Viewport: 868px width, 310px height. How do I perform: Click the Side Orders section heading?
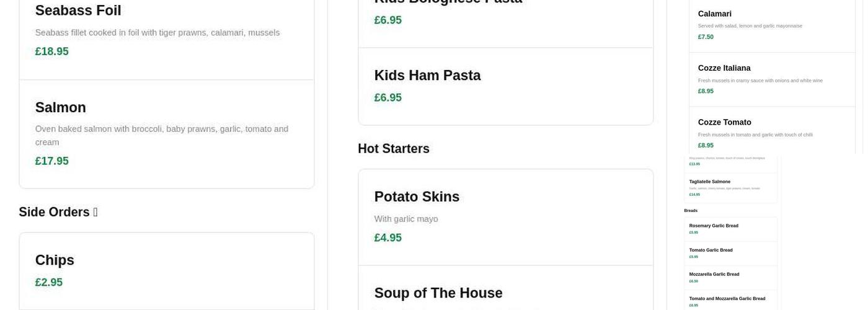coord(54,212)
